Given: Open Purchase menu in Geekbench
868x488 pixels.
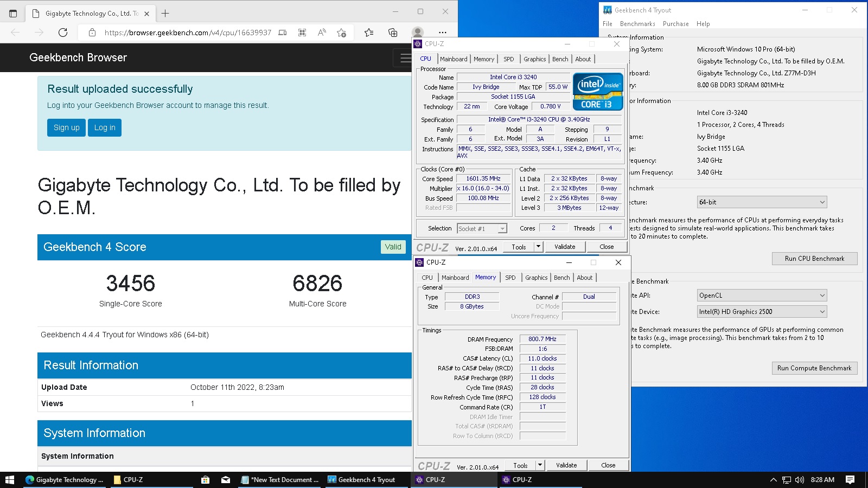Looking at the screenshot, I should 676,24.
